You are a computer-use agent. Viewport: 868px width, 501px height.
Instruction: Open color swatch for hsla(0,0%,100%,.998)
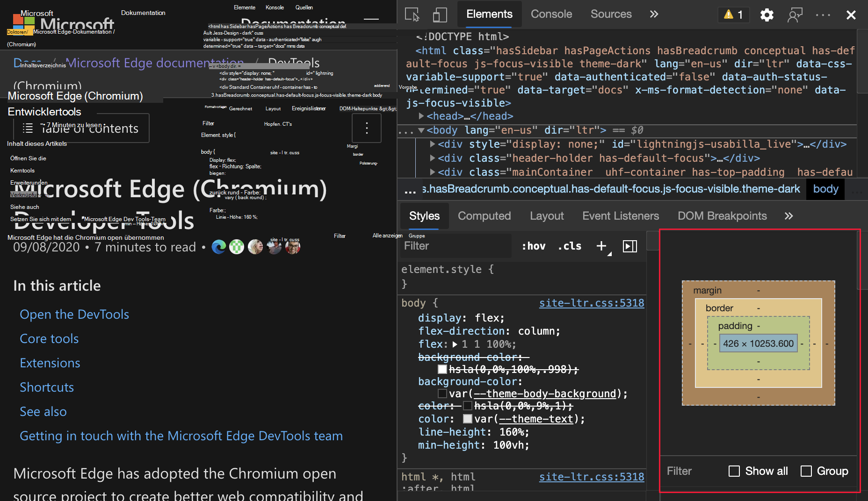click(442, 370)
